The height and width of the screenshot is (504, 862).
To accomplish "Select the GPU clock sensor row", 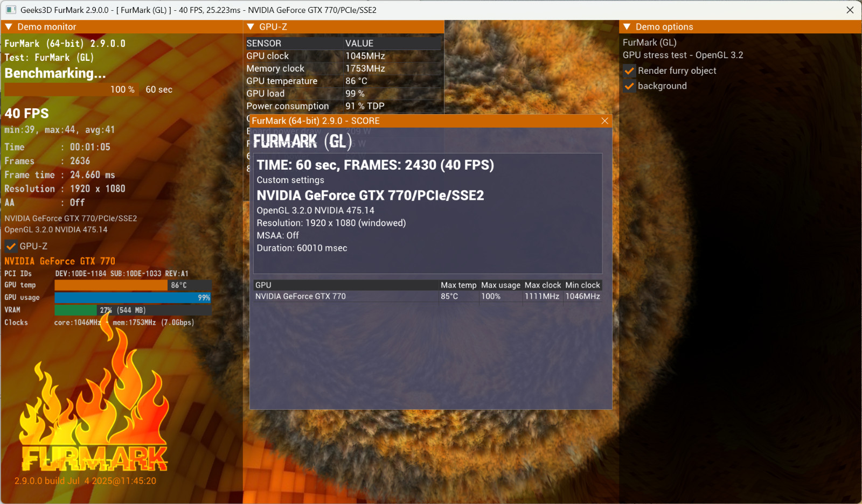I will click(x=344, y=56).
